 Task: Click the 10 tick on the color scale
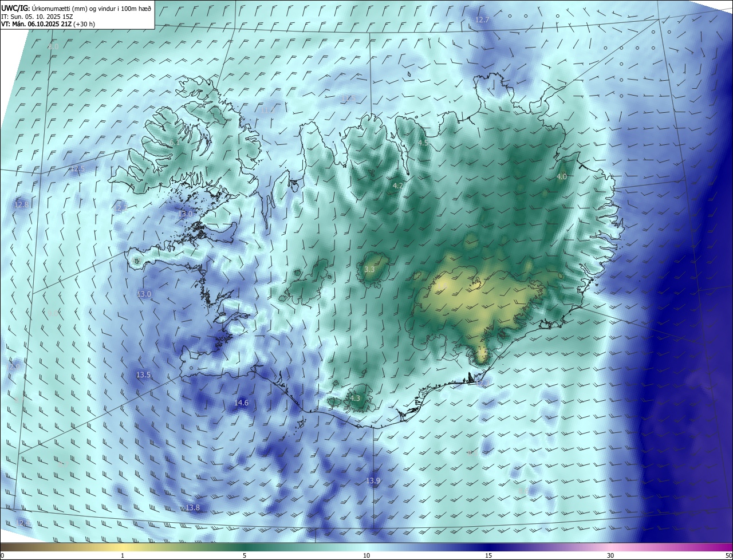(366, 555)
